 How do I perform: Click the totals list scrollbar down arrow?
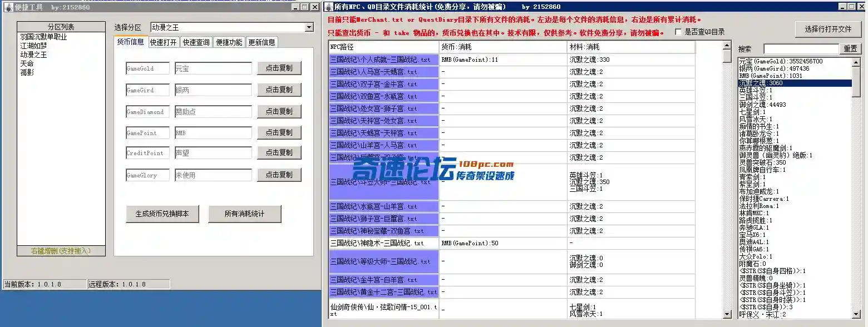(856, 314)
